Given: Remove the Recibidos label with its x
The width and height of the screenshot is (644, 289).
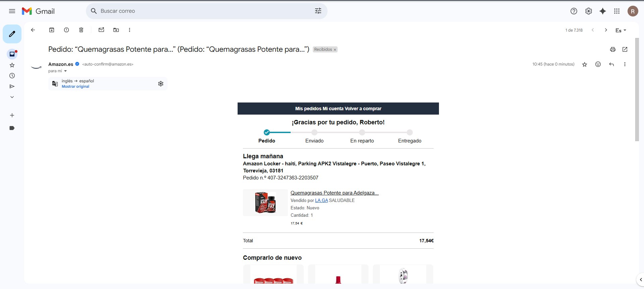Looking at the screenshot, I should (335, 50).
